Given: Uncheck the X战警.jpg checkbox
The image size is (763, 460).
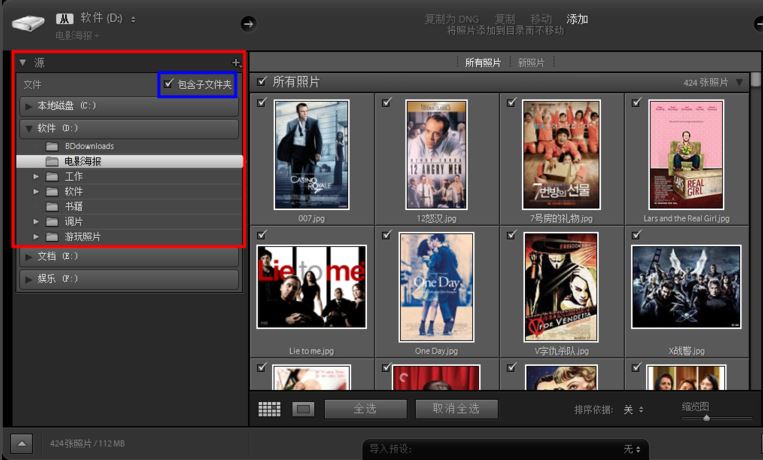Looking at the screenshot, I should tap(636, 235).
